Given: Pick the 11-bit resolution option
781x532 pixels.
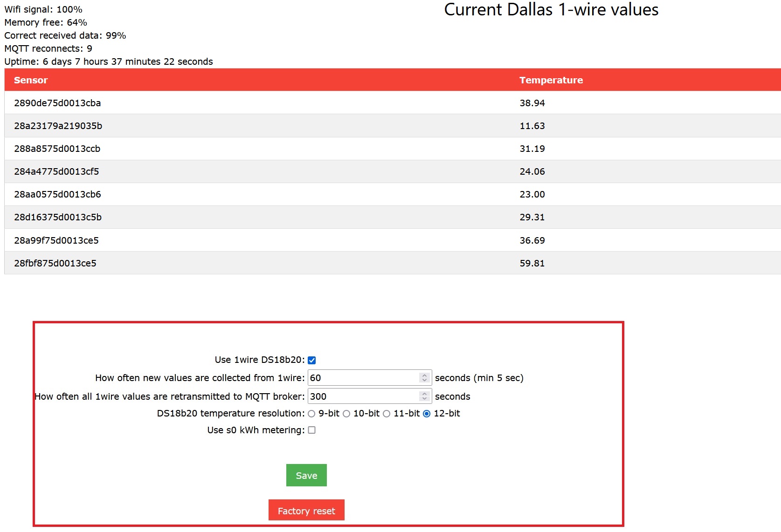Looking at the screenshot, I should click(x=387, y=414).
